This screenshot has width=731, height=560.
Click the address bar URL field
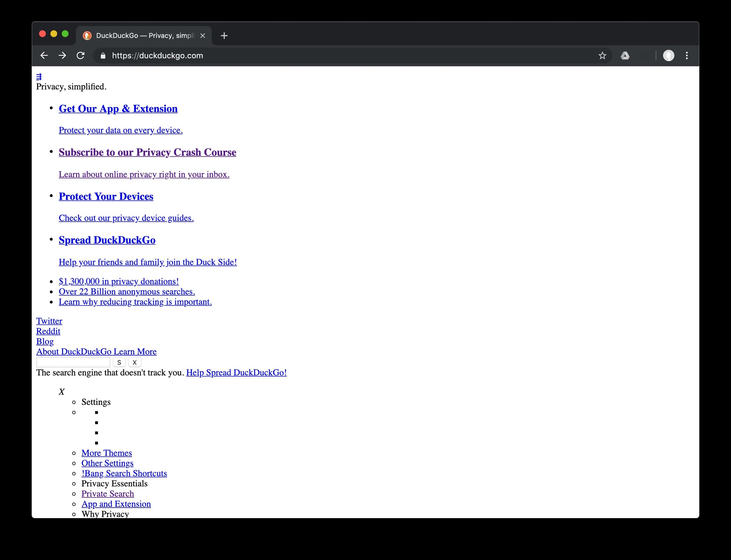(352, 56)
